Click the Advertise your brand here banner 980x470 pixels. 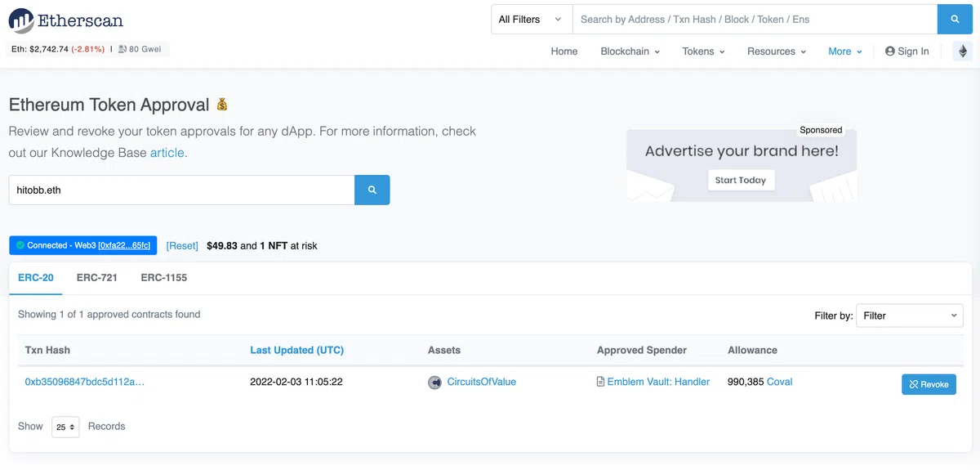tap(742, 165)
